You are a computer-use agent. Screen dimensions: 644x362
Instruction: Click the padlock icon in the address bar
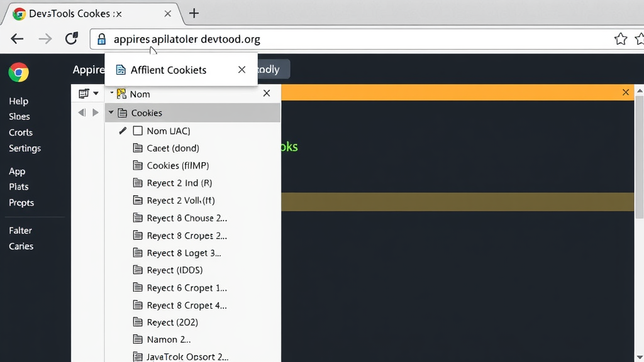pos(101,38)
